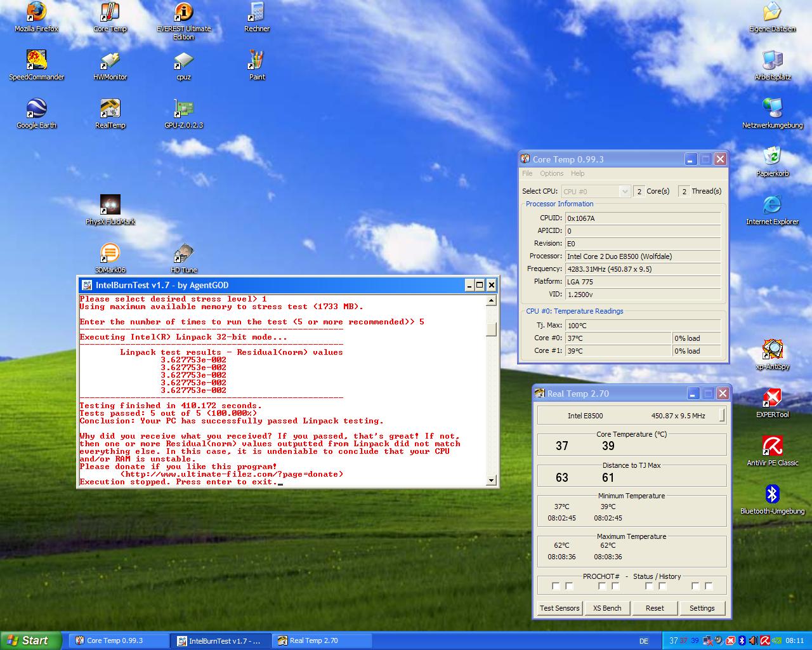Tick the leftmost PROCHOT# status checkbox
This screenshot has height=650, width=812.
(x=556, y=586)
